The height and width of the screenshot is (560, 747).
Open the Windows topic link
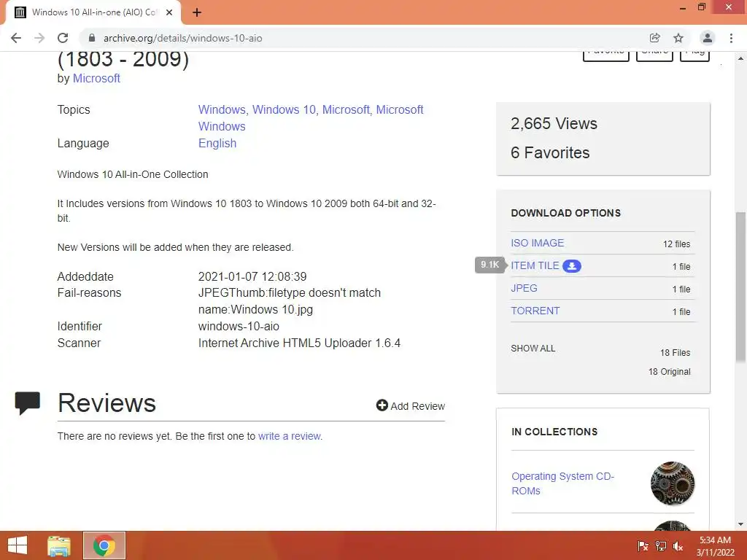pos(222,109)
